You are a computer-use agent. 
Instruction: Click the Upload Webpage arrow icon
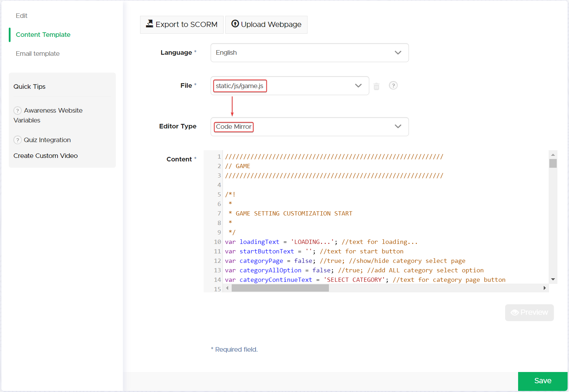235,24
